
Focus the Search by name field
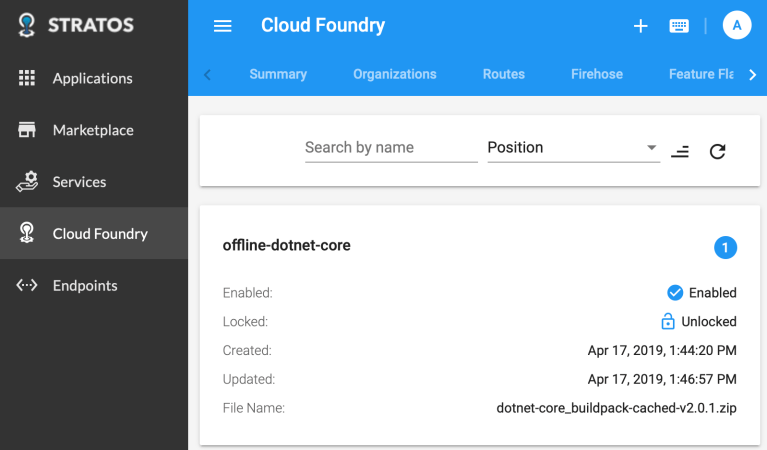click(x=391, y=148)
